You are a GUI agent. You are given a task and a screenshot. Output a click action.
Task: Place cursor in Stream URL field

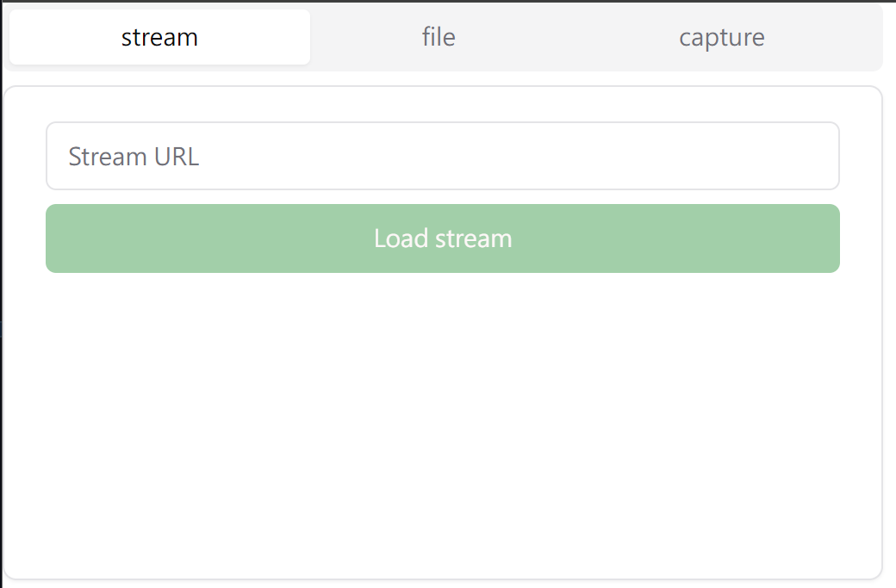pos(442,156)
